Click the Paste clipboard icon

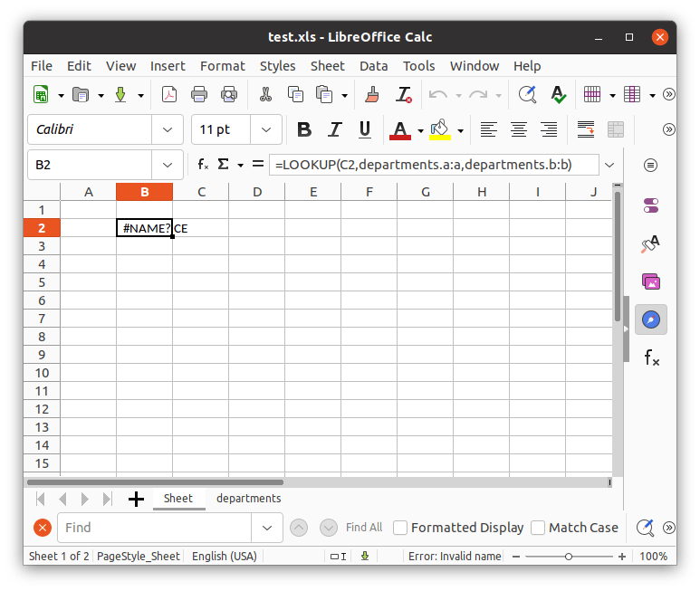324,94
